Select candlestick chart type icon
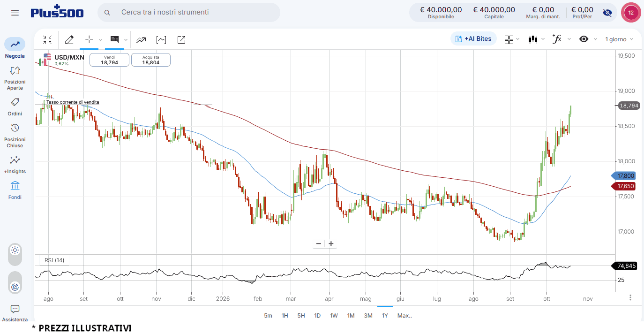The image size is (644, 334). pos(533,39)
